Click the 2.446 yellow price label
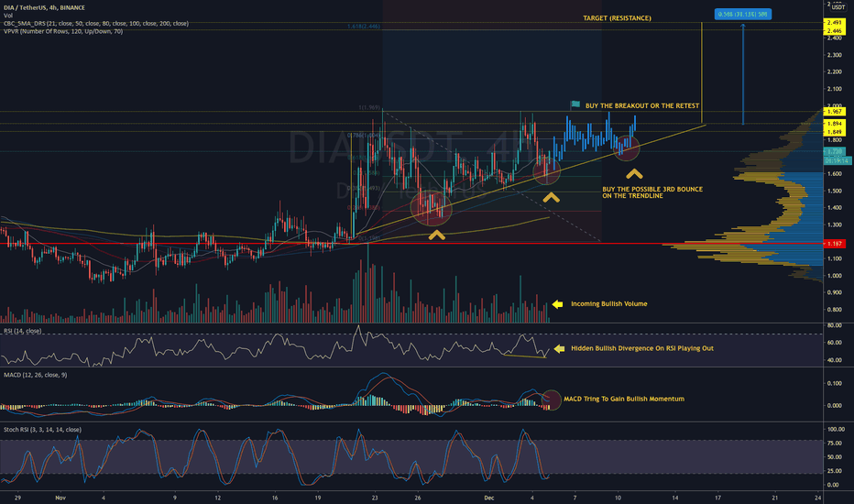The image size is (854, 504). point(835,31)
